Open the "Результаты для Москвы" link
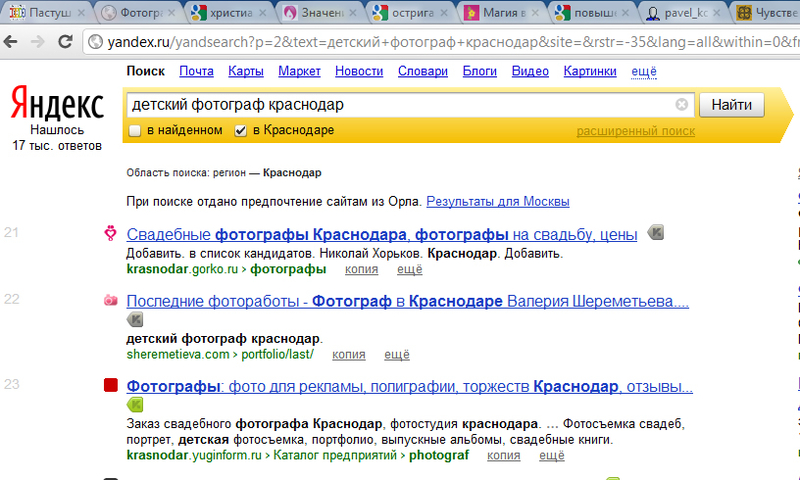 click(498, 201)
